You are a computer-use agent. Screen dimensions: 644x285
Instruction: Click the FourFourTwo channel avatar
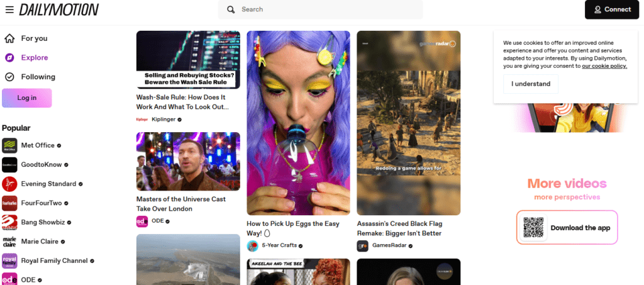tap(9, 203)
